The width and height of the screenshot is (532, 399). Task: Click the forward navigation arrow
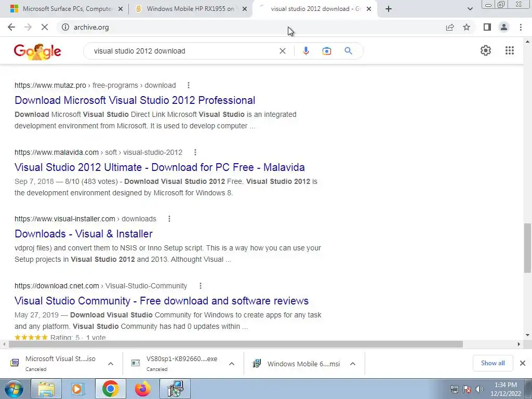click(x=28, y=27)
